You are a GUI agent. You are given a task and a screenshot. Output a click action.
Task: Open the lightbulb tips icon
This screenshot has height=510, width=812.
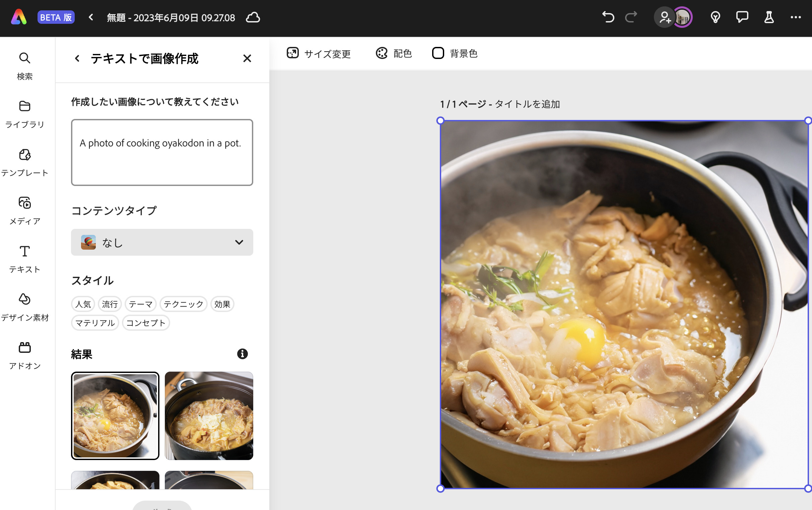[x=715, y=17]
